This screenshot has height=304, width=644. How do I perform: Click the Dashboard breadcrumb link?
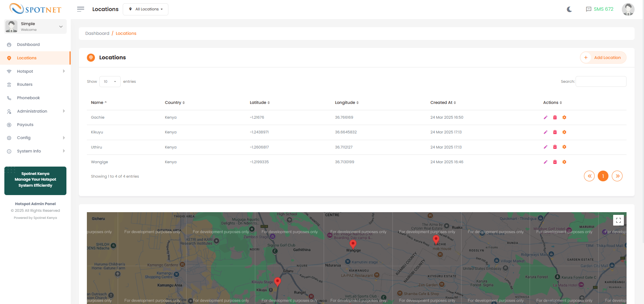97,33
